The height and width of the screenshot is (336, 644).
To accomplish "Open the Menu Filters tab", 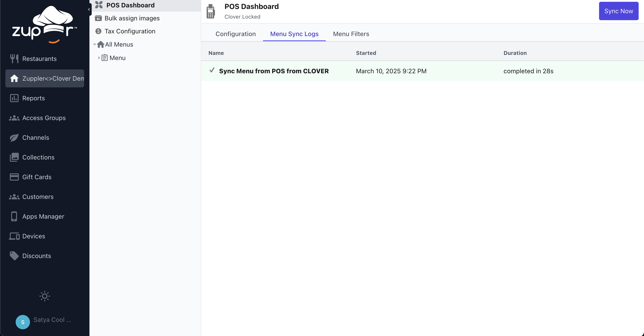I will [x=351, y=34].
